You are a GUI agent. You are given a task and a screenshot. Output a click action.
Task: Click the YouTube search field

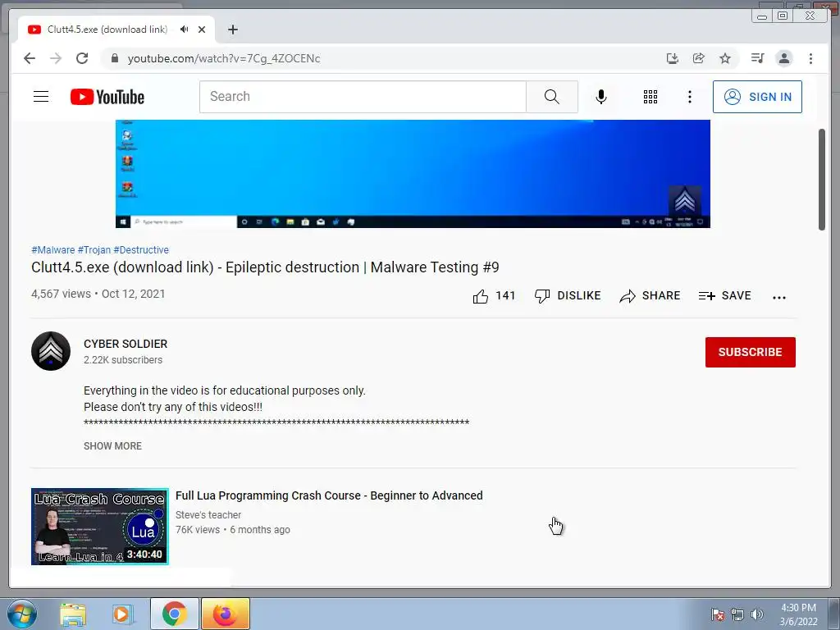coord(363,97)
